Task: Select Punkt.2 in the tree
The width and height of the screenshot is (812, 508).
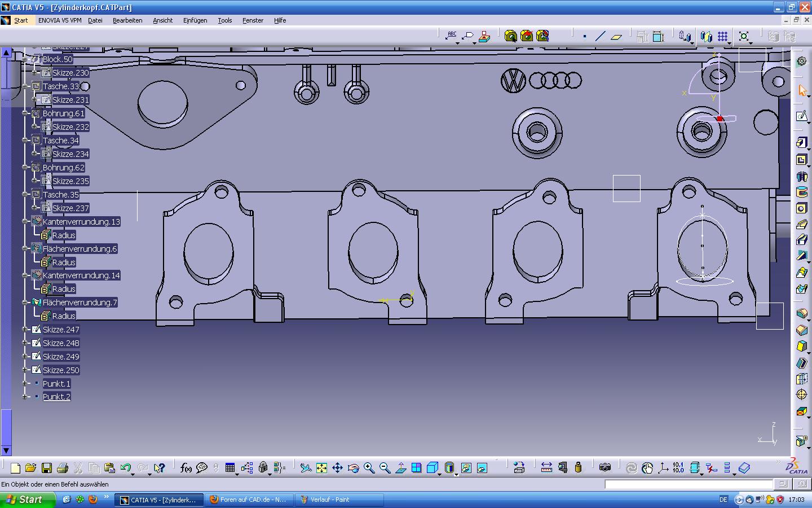Action: point(56,397)
